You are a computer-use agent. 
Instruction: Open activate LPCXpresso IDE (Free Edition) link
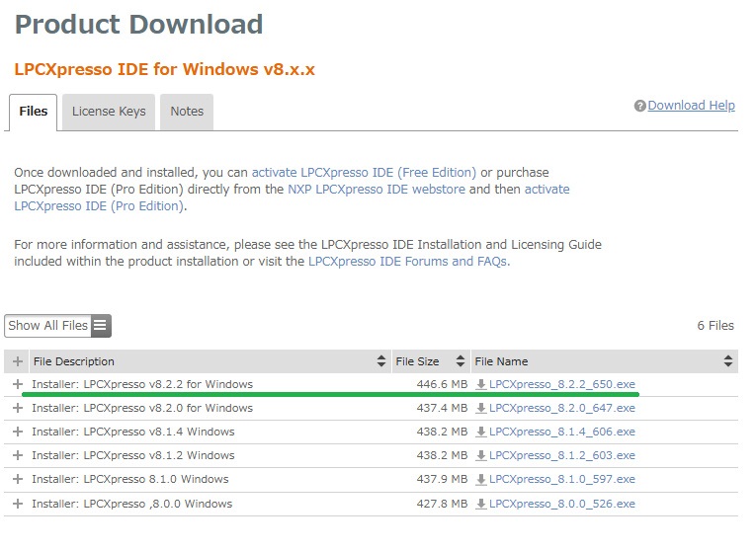(x=364, y=173)
